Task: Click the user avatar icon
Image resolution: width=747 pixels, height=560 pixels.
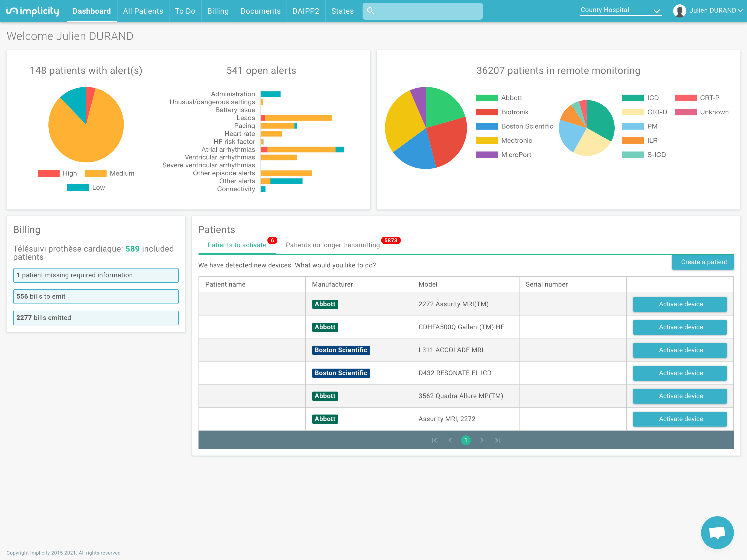Action: (679, 11)
